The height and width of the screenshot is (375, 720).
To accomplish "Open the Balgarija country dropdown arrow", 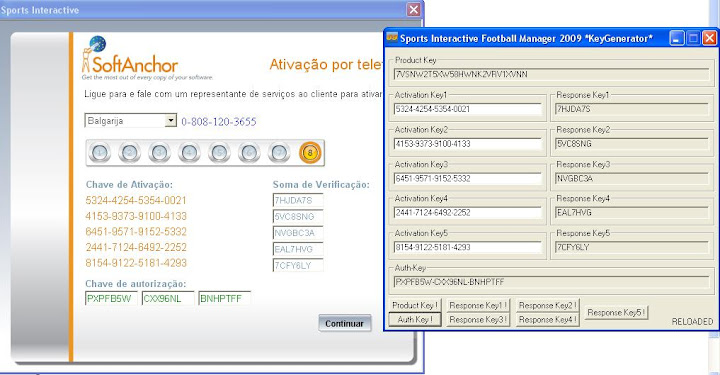I will (170, 121).
